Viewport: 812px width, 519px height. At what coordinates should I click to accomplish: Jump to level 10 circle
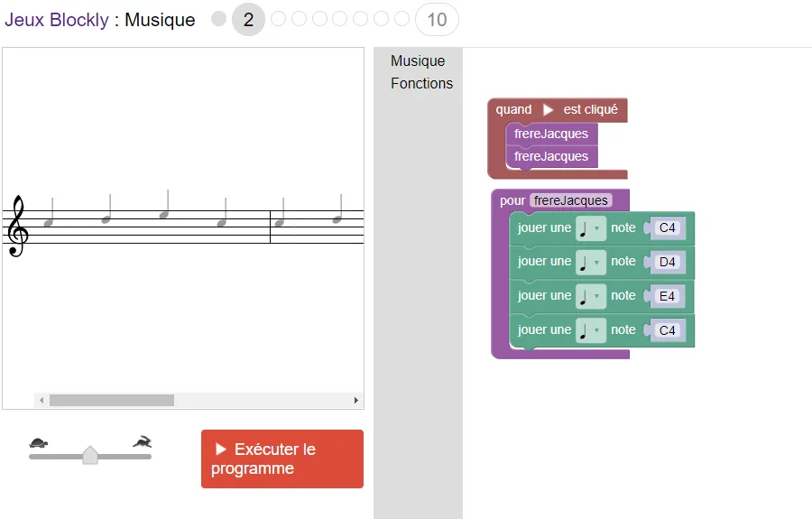click(437, 19)
